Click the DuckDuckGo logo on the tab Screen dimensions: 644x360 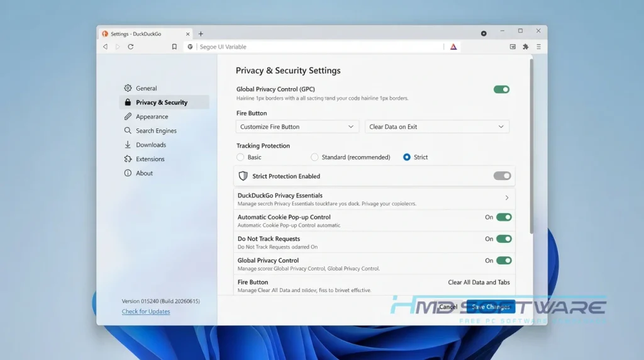105,34
